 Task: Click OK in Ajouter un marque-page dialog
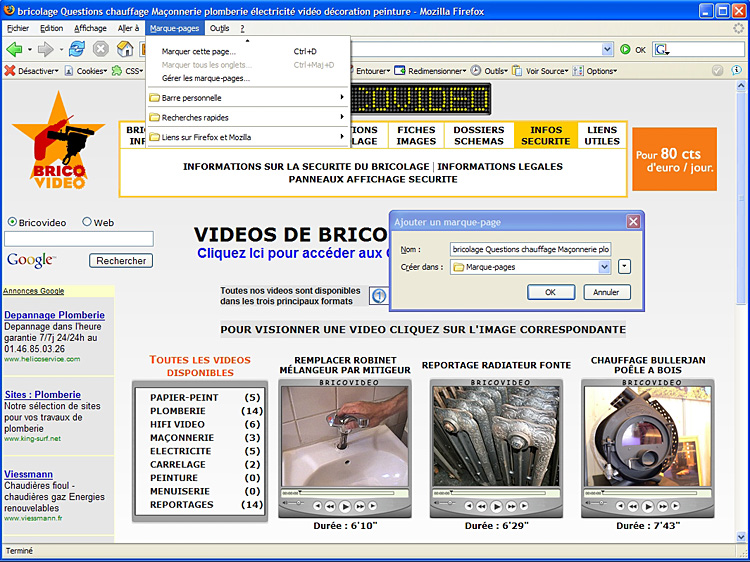coord(551,292)
